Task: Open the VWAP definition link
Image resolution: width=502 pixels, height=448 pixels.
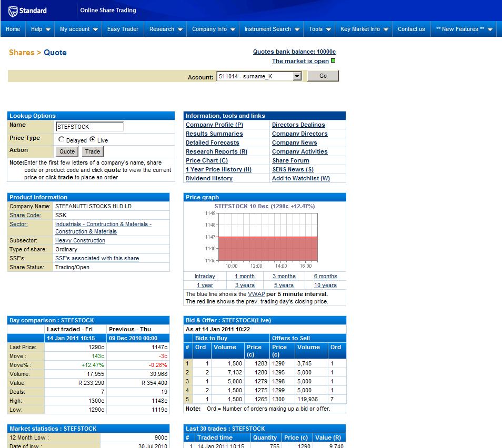Action: click(x=256, y=294)
